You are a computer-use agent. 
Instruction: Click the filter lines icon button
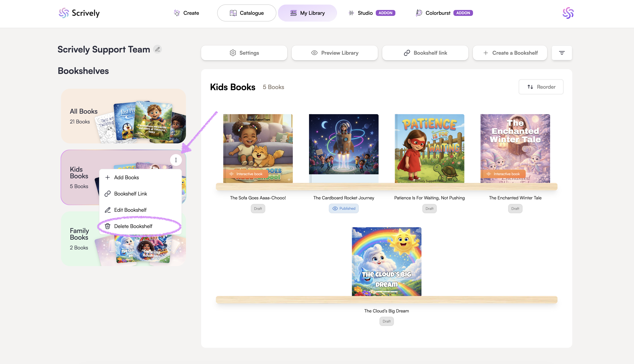562,53
